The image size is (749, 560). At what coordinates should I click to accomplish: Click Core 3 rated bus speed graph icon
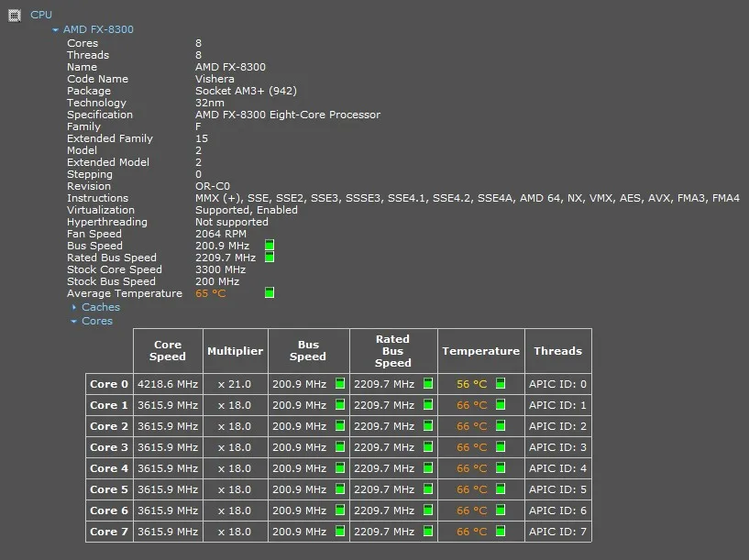tap(428, 446)
